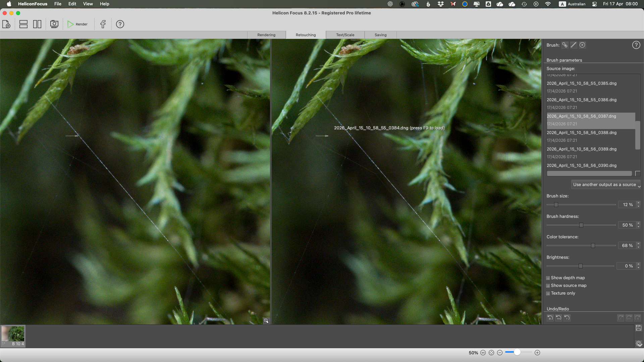Click the save retouching icon near Undo/Redo
The width and height of the screenshot is (644, 362).
click(x=638, y=328)
